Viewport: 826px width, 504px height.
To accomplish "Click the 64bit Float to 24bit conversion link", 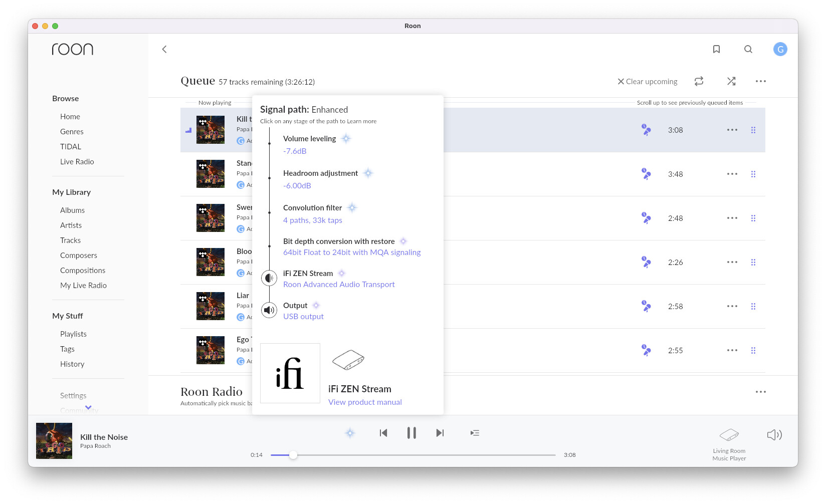I will 352,253.
